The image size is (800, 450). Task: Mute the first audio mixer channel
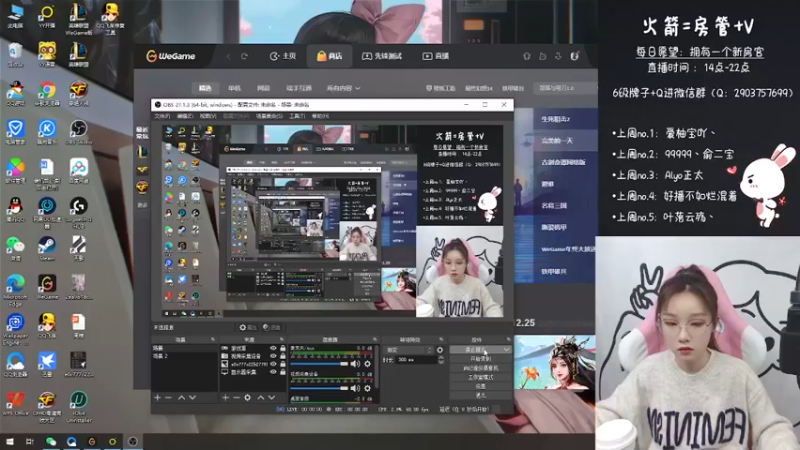pos(356,364)
